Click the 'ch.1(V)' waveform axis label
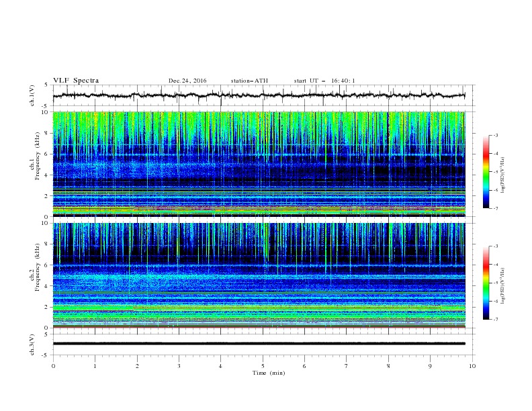The height and width of the screenshot is (411, 532). tap(32, 95)
